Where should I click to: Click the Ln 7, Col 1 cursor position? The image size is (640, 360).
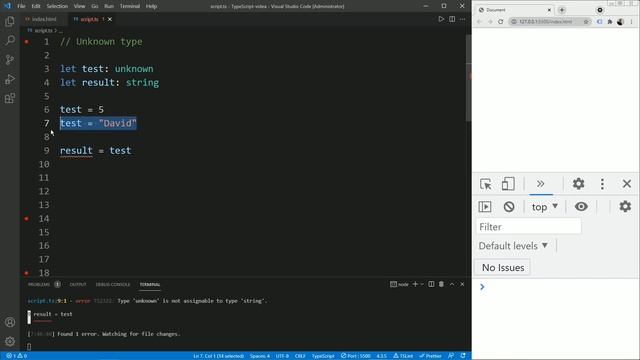pos(218,356)
